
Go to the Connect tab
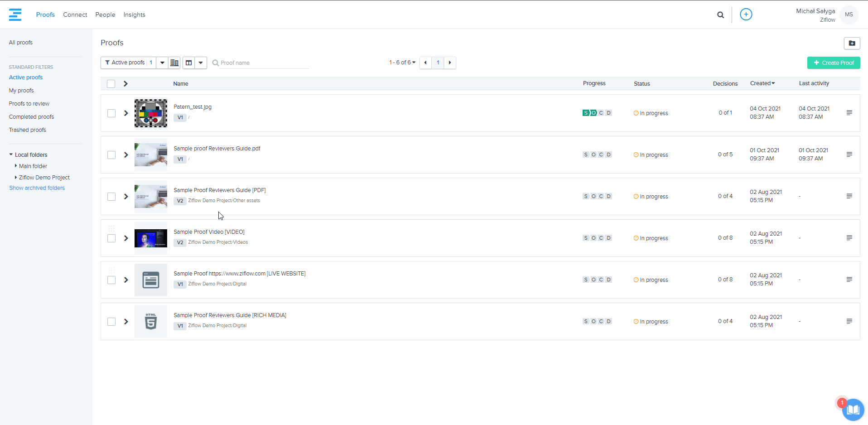[75, 14]
